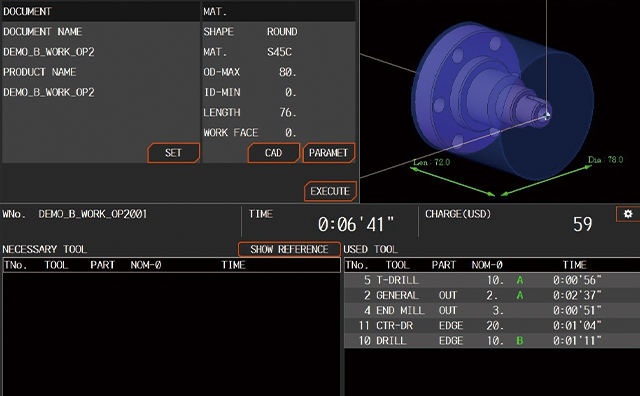Viewport: 640px width, 396px height.
Task: Click the OD-MAX value 80.
Action: coord(288,72)
